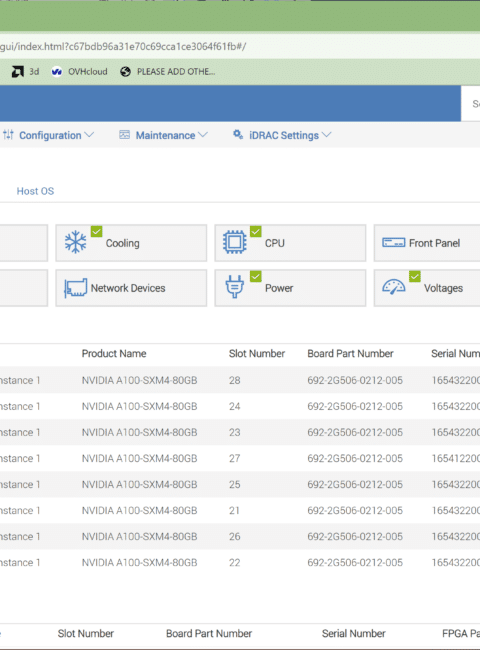The width and height of the screenshot is (480, 650).
Task: Click the browser address bar URL
Action: click(123, 46)
